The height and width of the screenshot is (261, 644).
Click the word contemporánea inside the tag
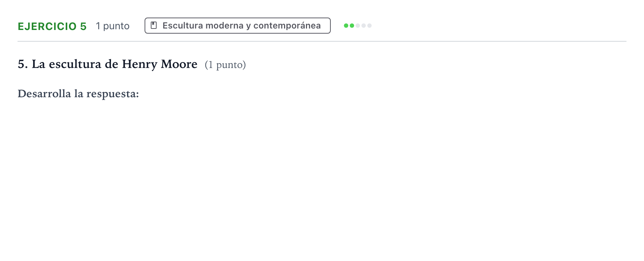(x=287, y=26)
